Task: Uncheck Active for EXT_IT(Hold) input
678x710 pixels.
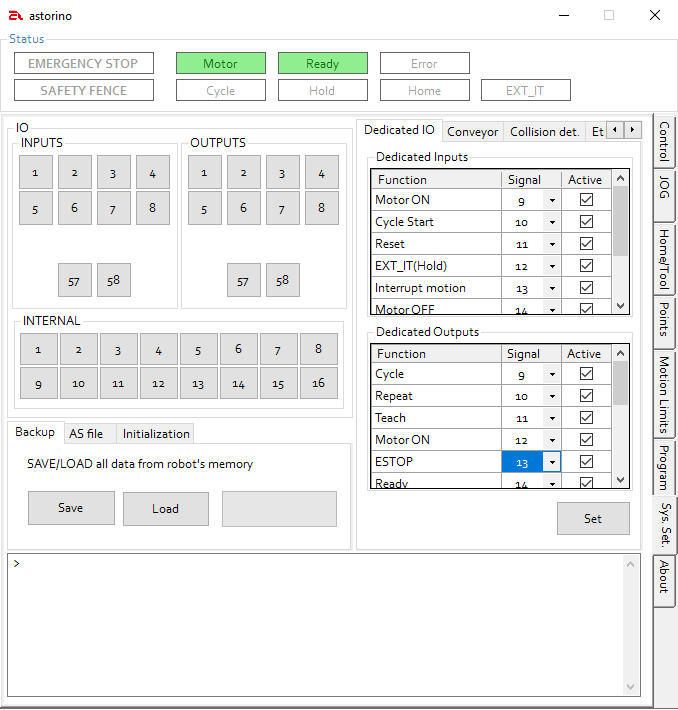Action: tap(586, 266)
